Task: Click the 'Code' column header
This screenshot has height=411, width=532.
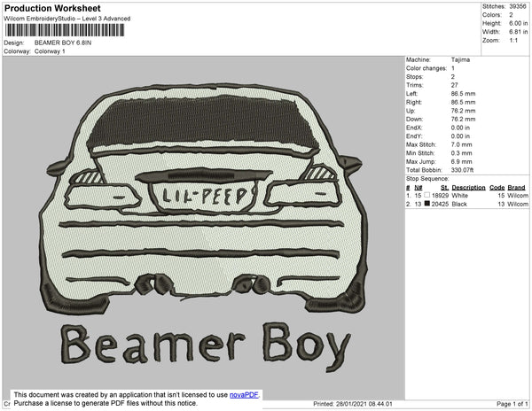Action: click(497, 188)
